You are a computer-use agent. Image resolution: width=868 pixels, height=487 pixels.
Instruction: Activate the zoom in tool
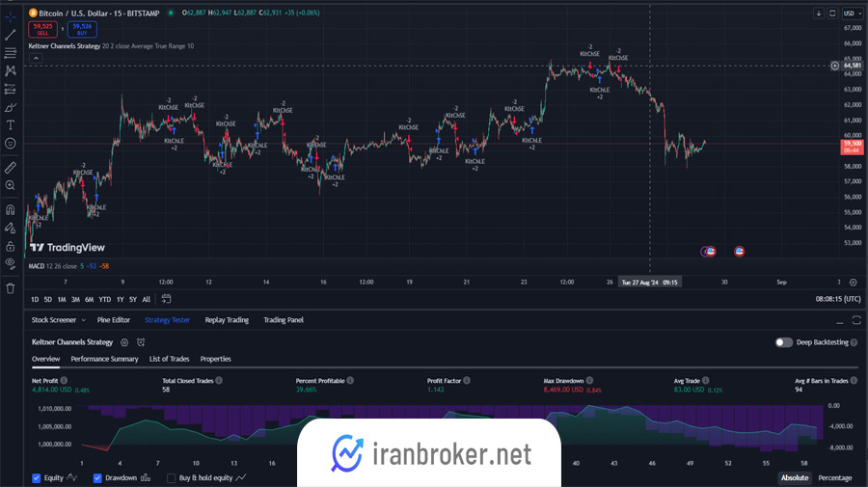pos(10,185)
